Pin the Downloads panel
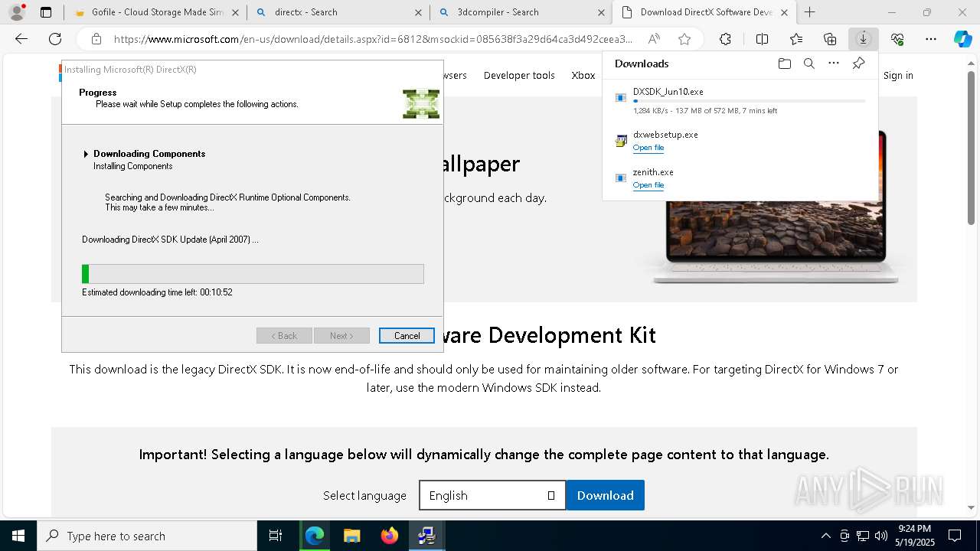980x551 pixels. [x=858, y=64]
